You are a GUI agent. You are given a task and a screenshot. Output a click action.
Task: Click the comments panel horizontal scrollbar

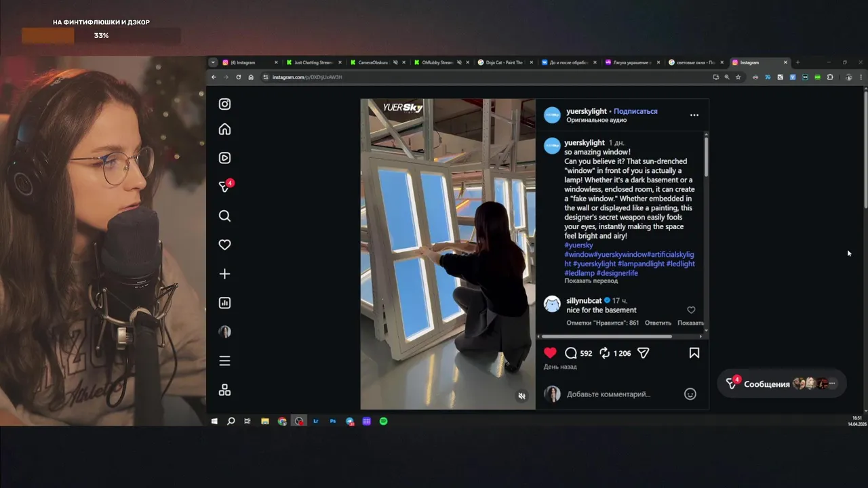[x=607, y=336]
